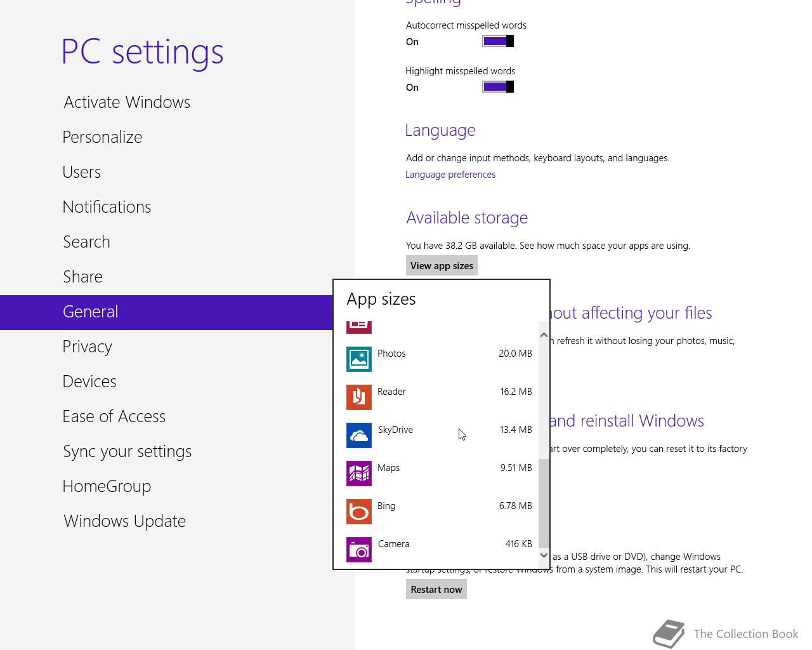Open Notifications settings
The width and height of the screenshot is (812, 650).
(107, 207)
